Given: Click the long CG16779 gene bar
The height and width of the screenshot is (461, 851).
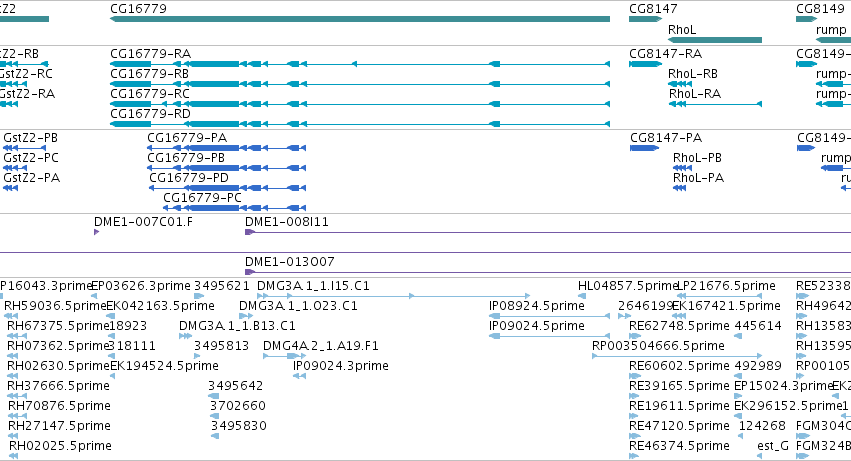Looking at the screenshot, I should click(360, 19).
